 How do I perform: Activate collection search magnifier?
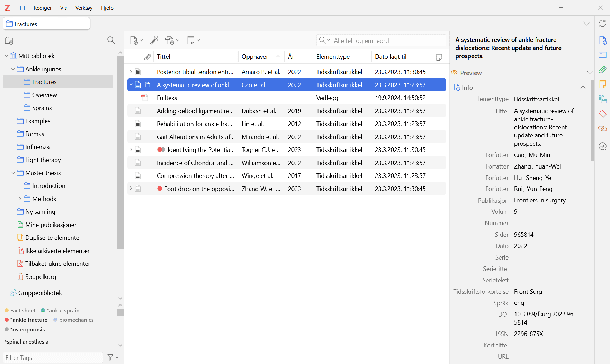111,40
